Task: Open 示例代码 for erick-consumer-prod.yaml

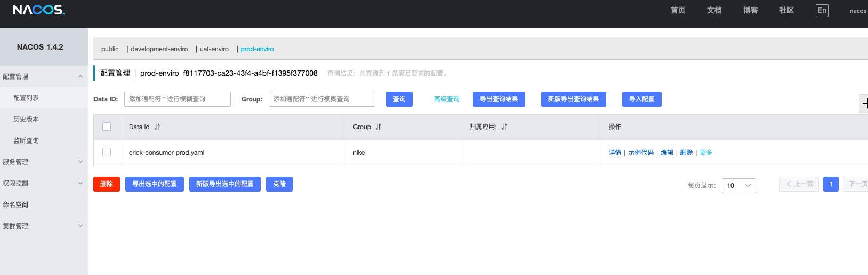Action: [x=641, y=153]
